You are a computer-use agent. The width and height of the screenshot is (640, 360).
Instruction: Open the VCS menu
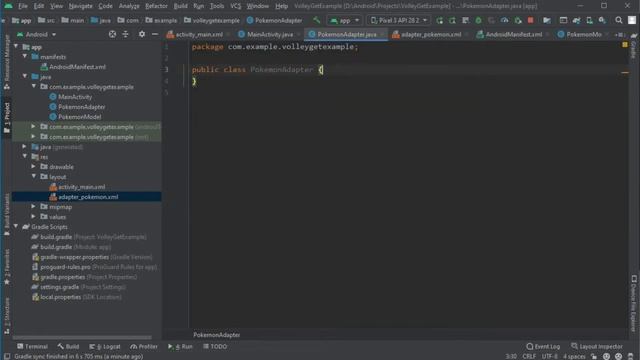tap(236, 6)
